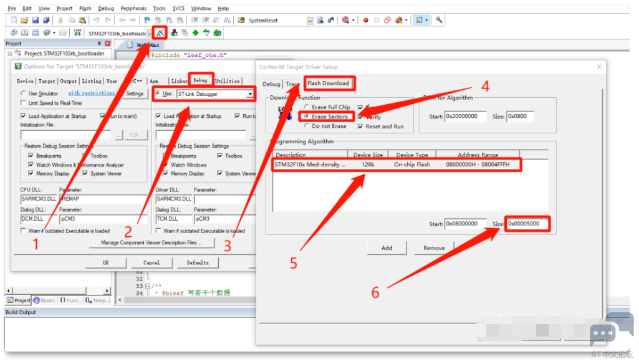Expand the SystemReset search dropdown
Screen dimensions: 639x364
310,21
